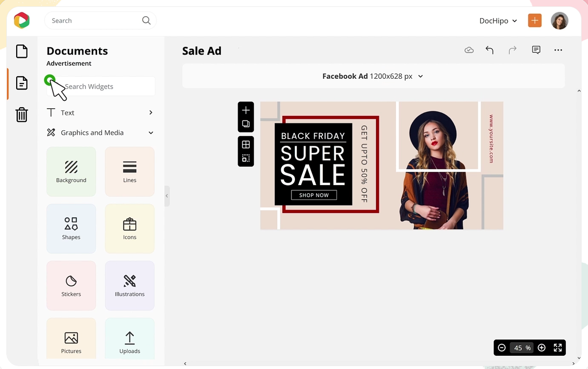Click the Documents panel heading
The height and width of the screenshot is (369, 588).
point(77,51)
